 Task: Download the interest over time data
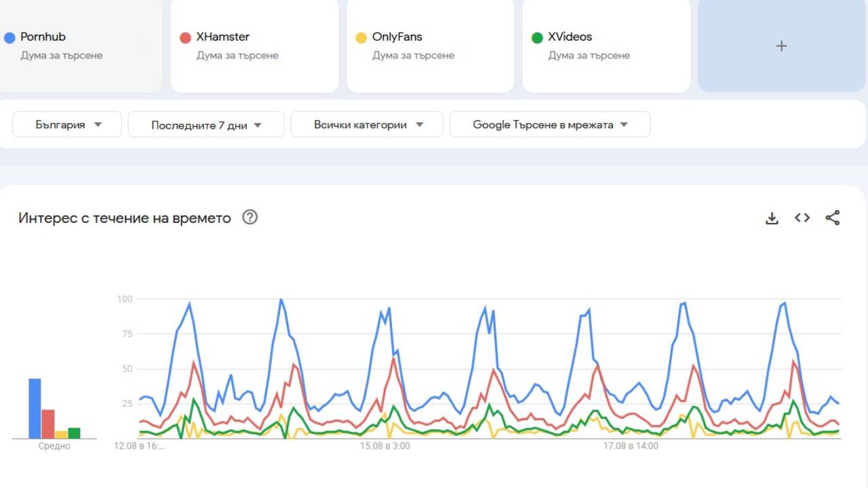pyautogui.click(x=772, y=218)
